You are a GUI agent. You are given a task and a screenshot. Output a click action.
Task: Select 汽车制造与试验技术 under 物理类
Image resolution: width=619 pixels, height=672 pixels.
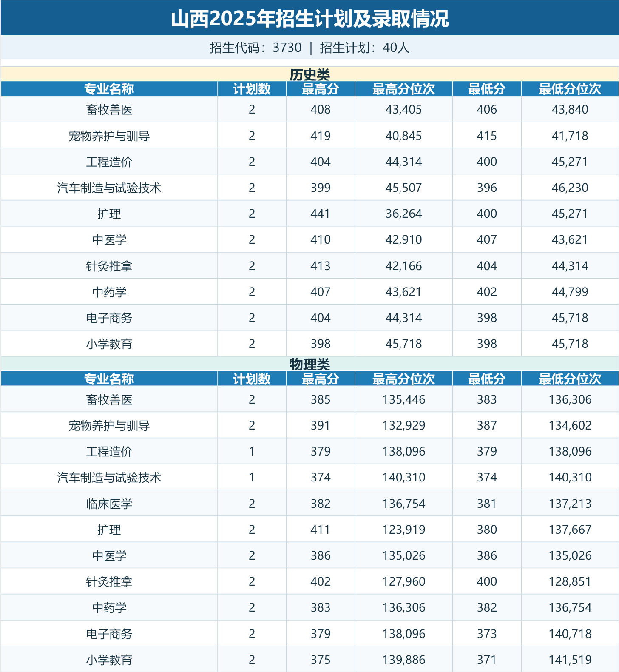109,478
